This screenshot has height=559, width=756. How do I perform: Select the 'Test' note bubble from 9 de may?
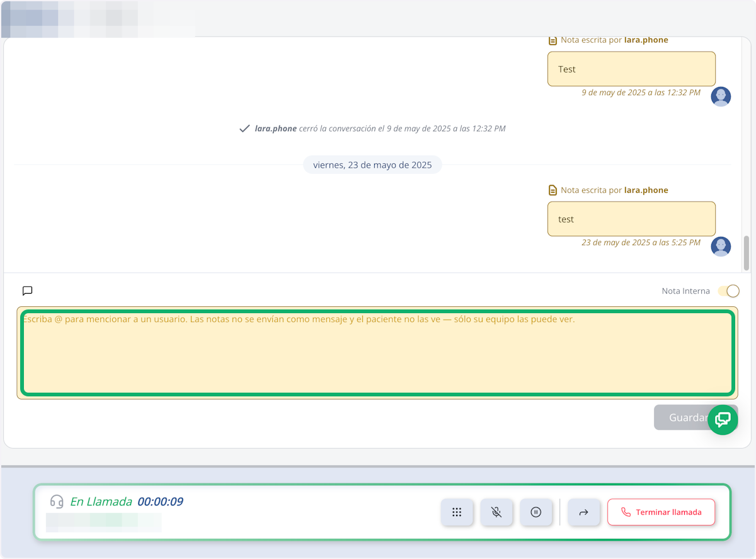click(x=631, y=69)
